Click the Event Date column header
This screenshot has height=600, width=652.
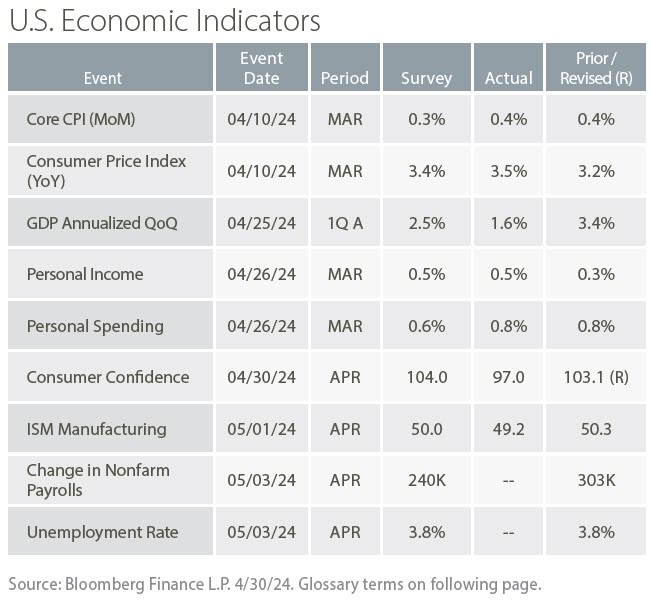coord(261,68)
